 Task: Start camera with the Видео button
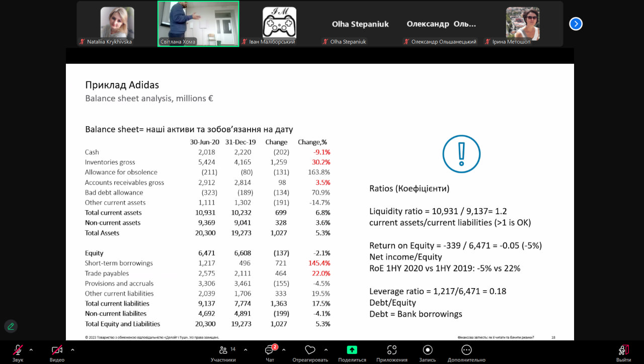point(57,353)
